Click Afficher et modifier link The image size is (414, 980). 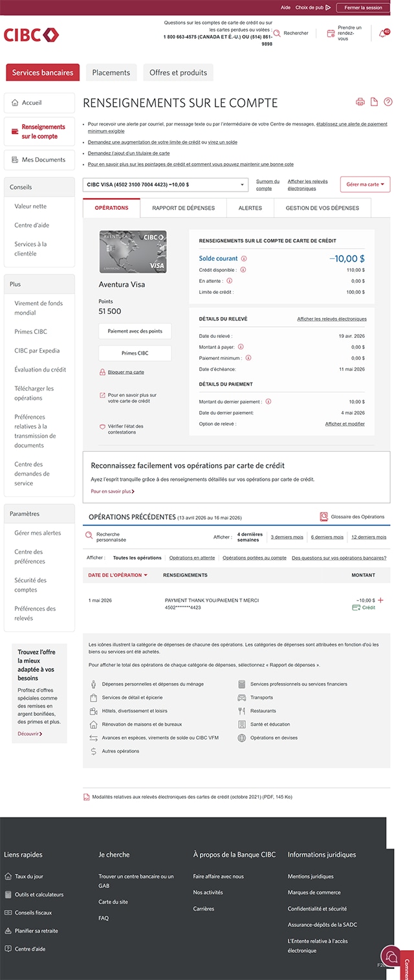point(345,424)
